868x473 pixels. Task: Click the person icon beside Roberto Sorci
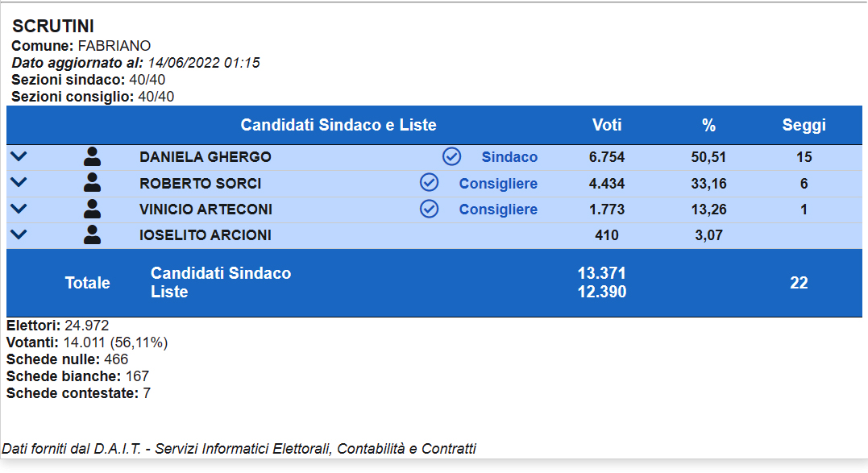(93, 183)
